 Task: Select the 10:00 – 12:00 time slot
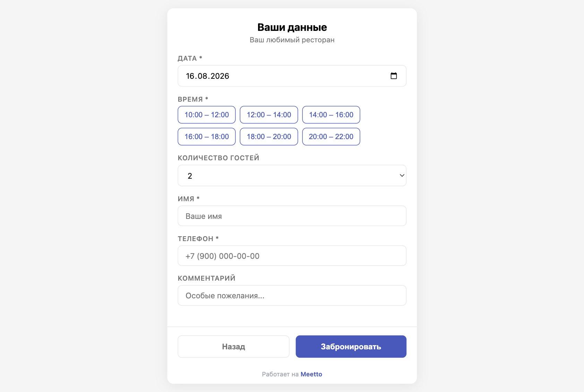tap(207, 115)
